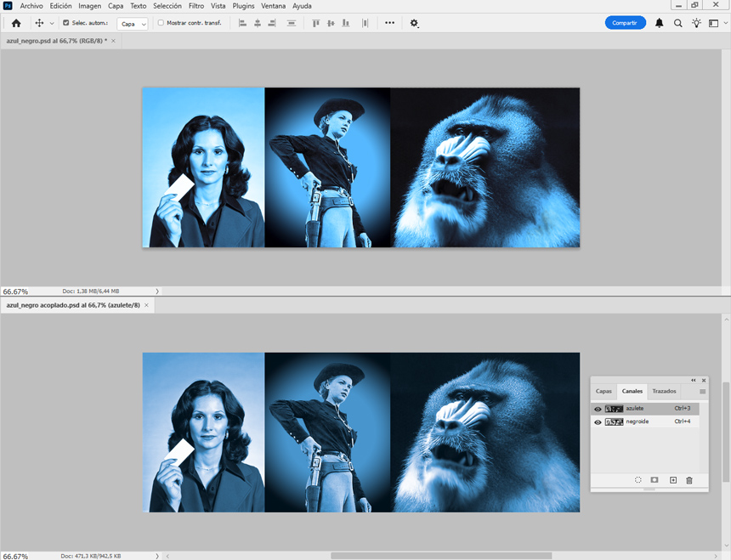Screen dimensions: 731x560
Task: Open the notifications bell
Action: point(660,24)
